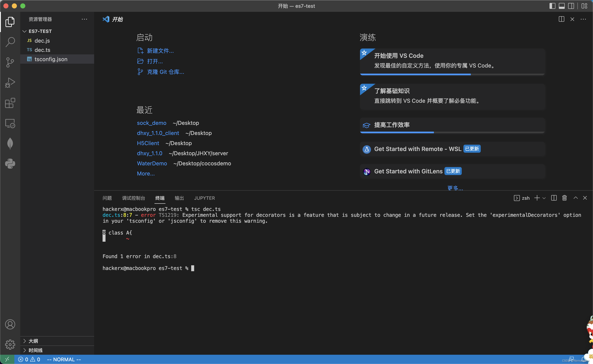Open the Extensions view

pyautogui.click(x=10, y=103)
